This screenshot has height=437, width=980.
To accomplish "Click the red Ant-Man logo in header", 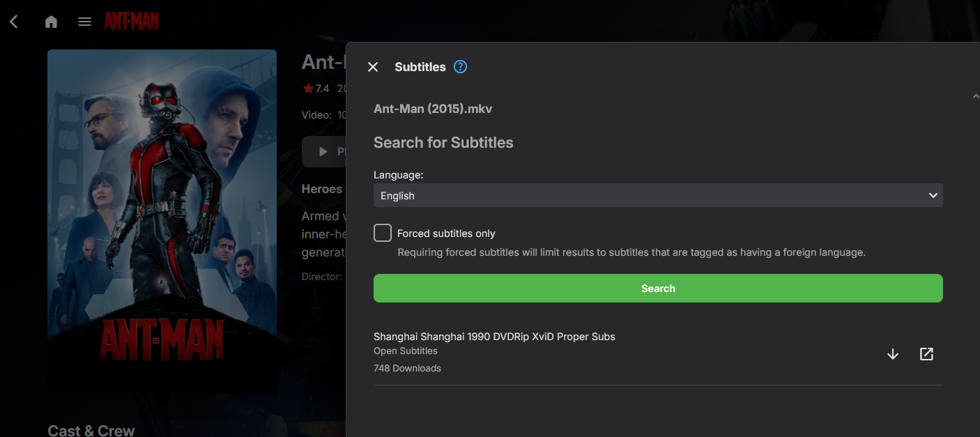I will [x=132, y=22].
